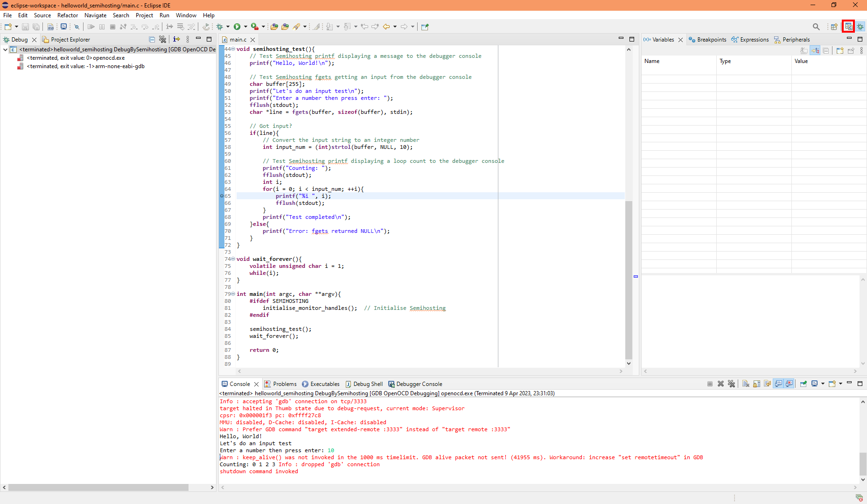Image resolution: width=867 pixels, height=504 pixels.
Task: Pin the Console view
Action: tap(804, 384)
